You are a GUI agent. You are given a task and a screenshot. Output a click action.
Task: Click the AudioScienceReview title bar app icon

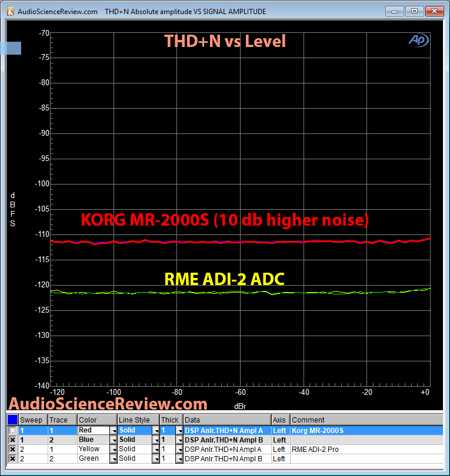pyautogui.click(x=11, y=12)
